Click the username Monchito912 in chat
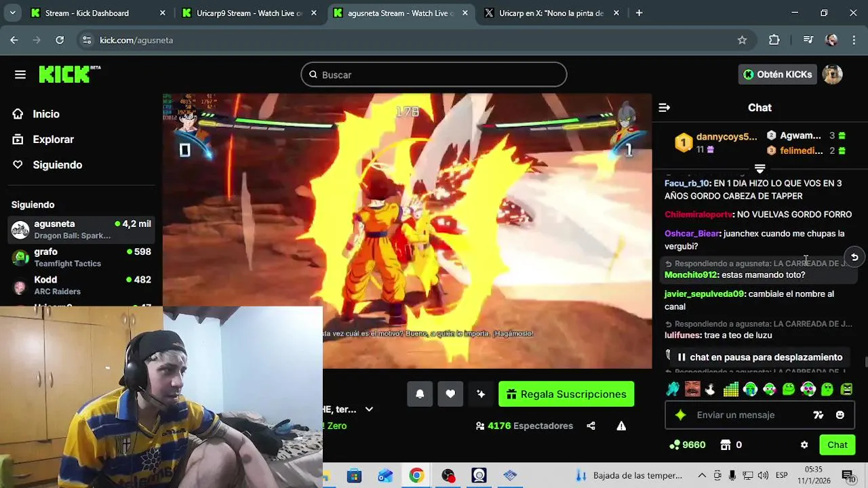868x488 pixels. (690, 275)
